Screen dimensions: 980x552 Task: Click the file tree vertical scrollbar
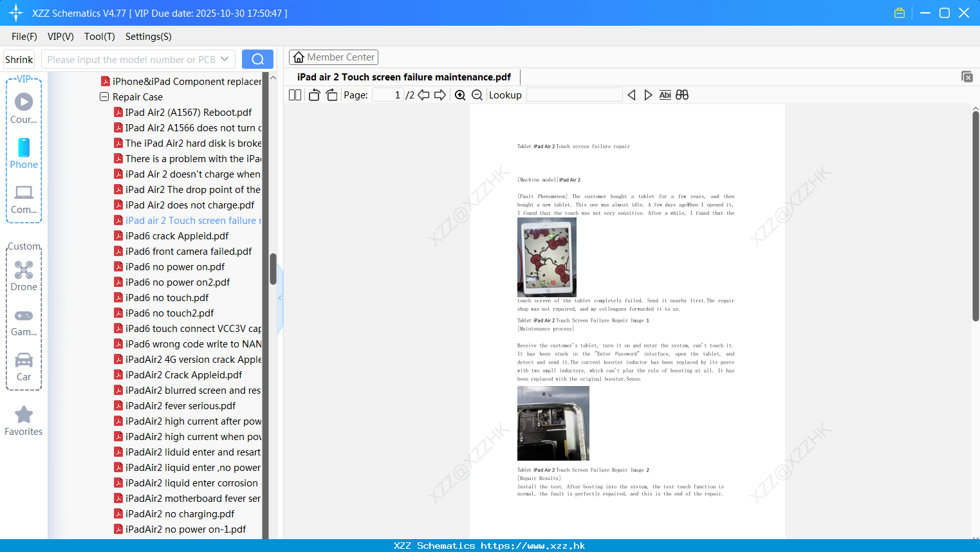(x=273, y=269)
